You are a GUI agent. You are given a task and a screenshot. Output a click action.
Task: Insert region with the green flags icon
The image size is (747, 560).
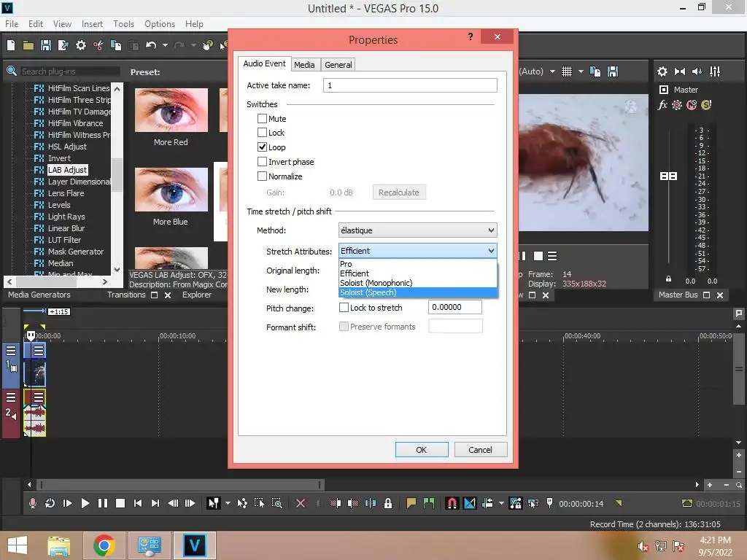pos(429,503)
